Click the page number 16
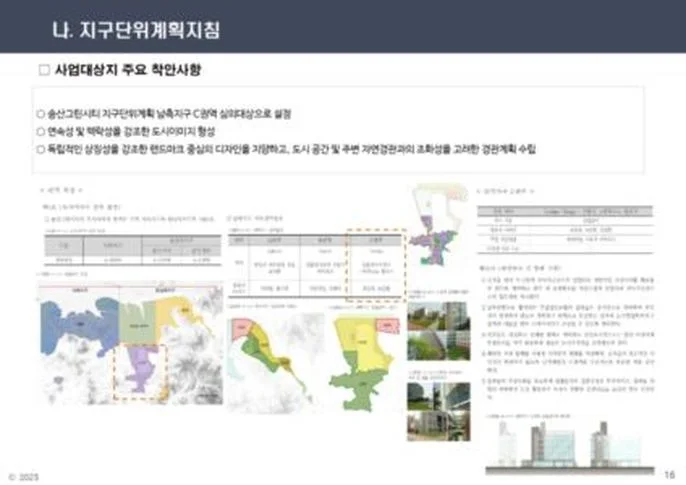 [669, 474]
